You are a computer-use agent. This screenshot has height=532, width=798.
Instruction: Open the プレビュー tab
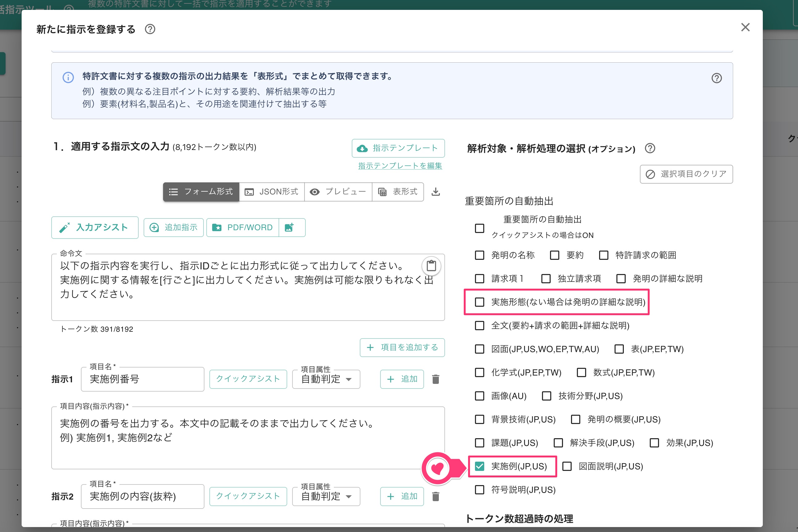click(x=338, y=192)
